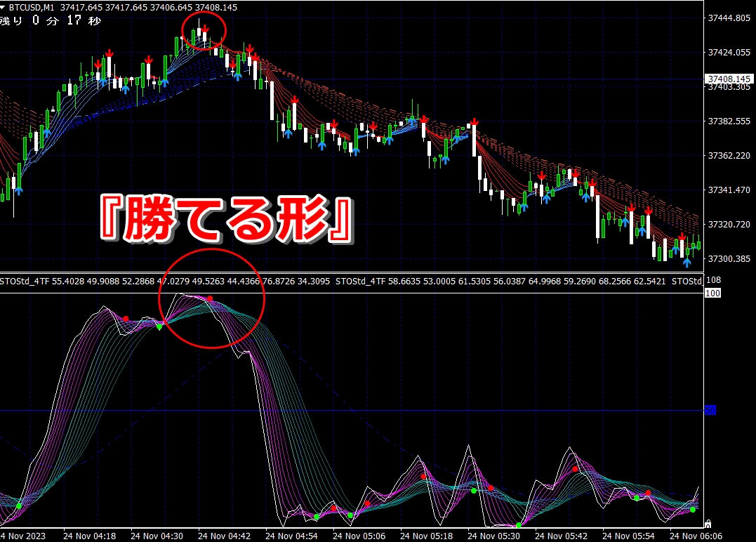756x542 pixels.
Task: Click the 37320.720 price axis label
Action: coord(729,224)
